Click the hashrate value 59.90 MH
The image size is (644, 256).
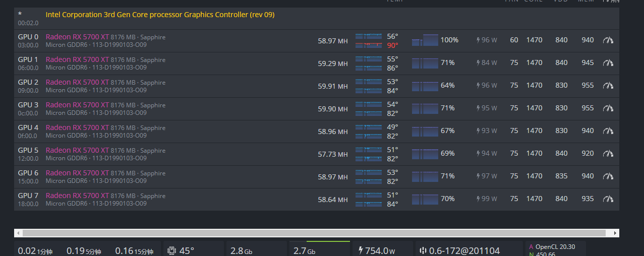(333, 109)
